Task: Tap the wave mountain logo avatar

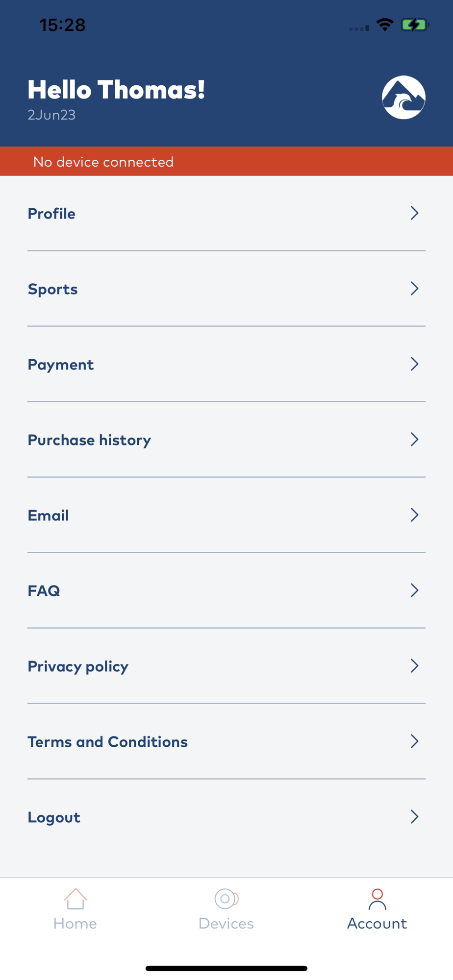Action: 403,98
